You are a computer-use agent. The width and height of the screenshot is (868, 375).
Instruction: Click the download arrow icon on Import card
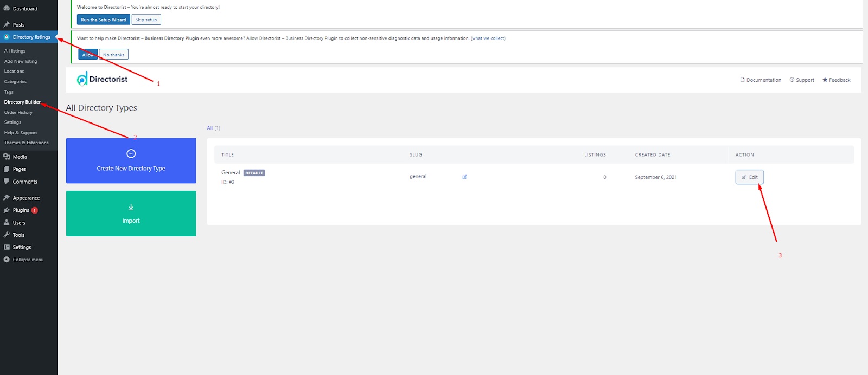click(131, 207)
